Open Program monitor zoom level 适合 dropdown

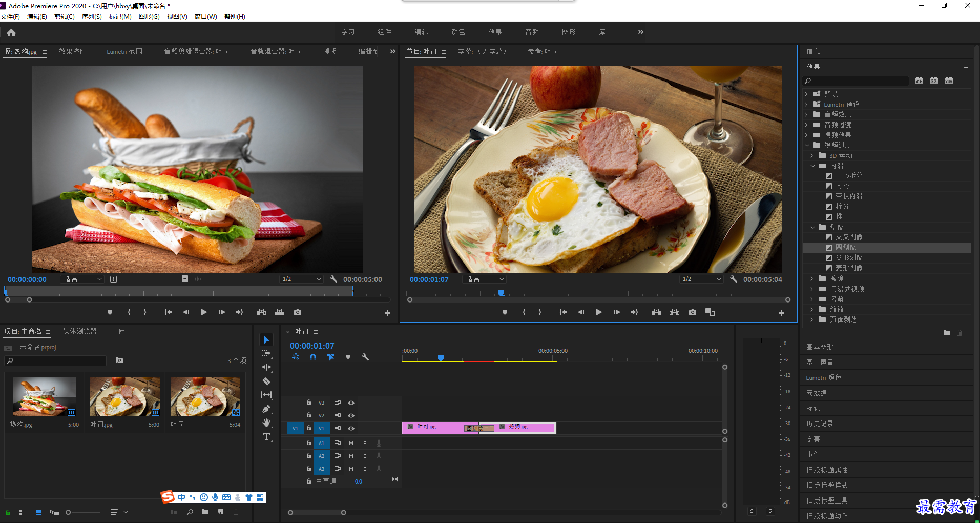click(x=485, y=279)
